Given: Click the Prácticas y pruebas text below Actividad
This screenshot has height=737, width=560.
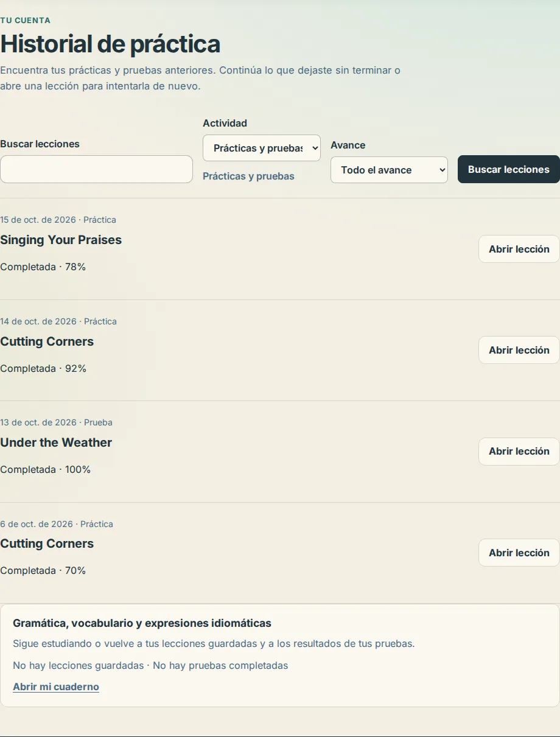Looking at the screenshot, I should pyautogui.click(x=248, y=176).
